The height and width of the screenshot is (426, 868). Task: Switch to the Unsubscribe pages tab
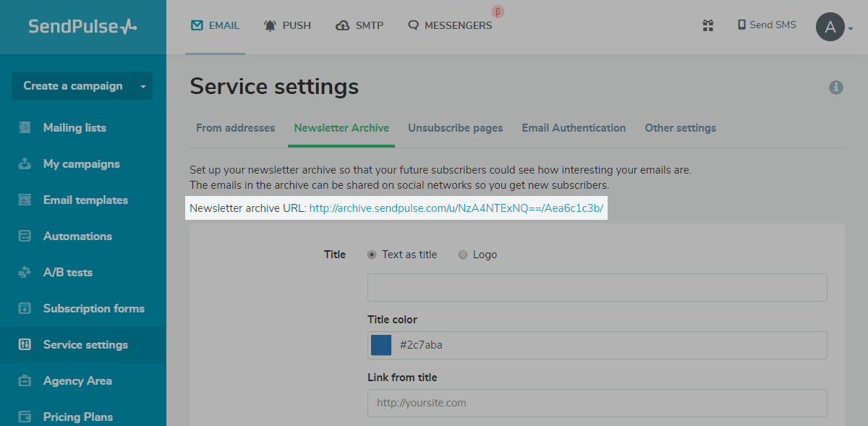[x=455, y=128]
